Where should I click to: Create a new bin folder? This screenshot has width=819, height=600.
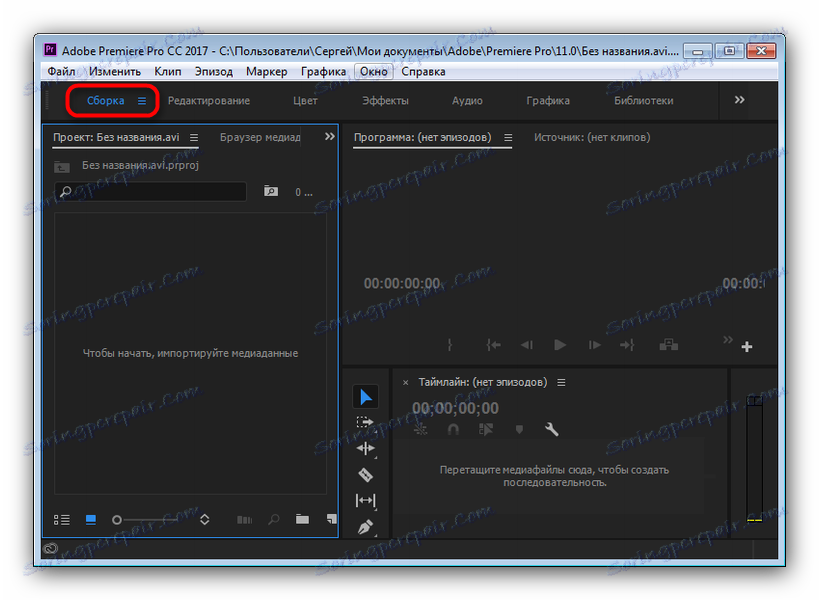click(x=302, y=519)
